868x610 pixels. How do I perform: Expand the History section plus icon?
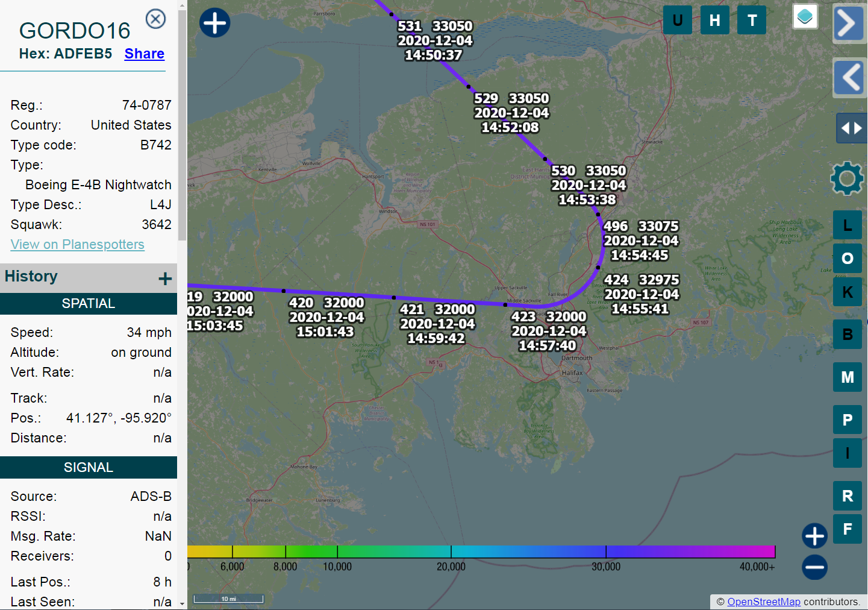[165, 278]
